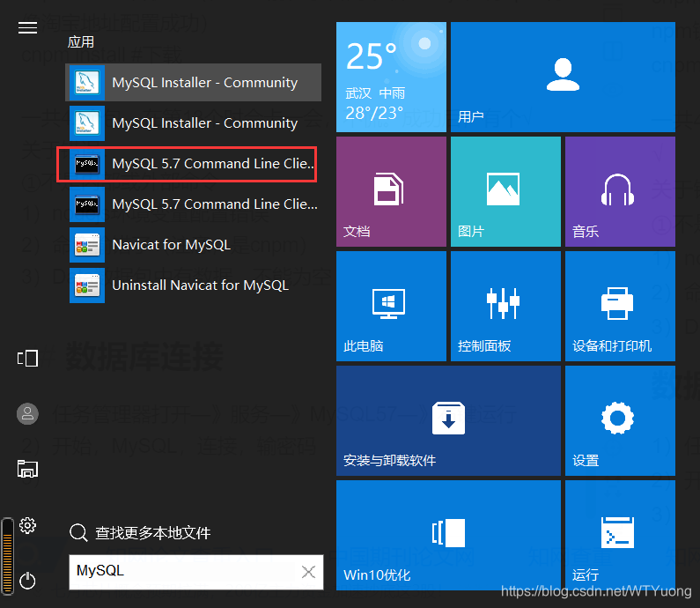Open the weather tile showing 25° 武汉

coord(391,77)
